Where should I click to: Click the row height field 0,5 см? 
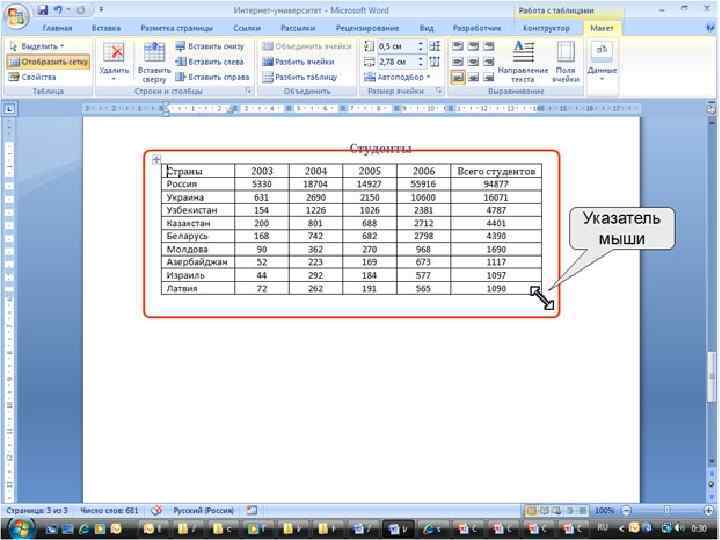[x=397, y=46]
